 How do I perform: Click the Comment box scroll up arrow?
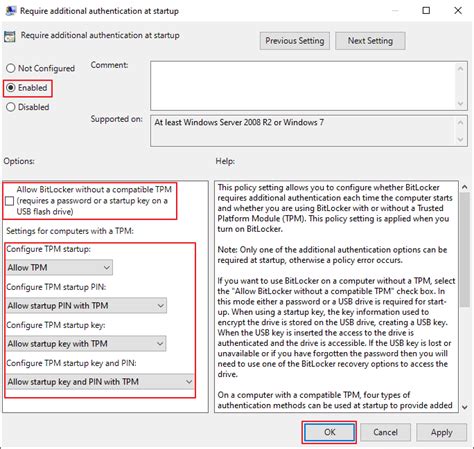click(x=461, y=69)
